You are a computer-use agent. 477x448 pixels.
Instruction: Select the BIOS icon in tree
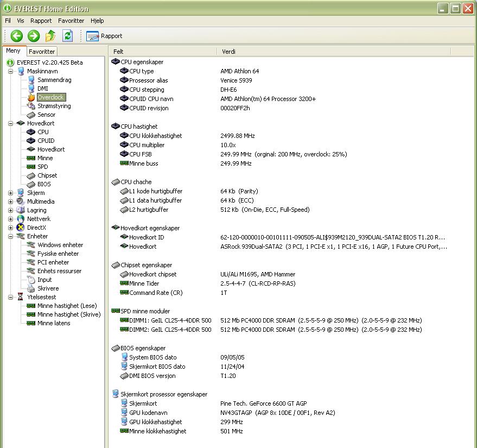tap(31, 184)
